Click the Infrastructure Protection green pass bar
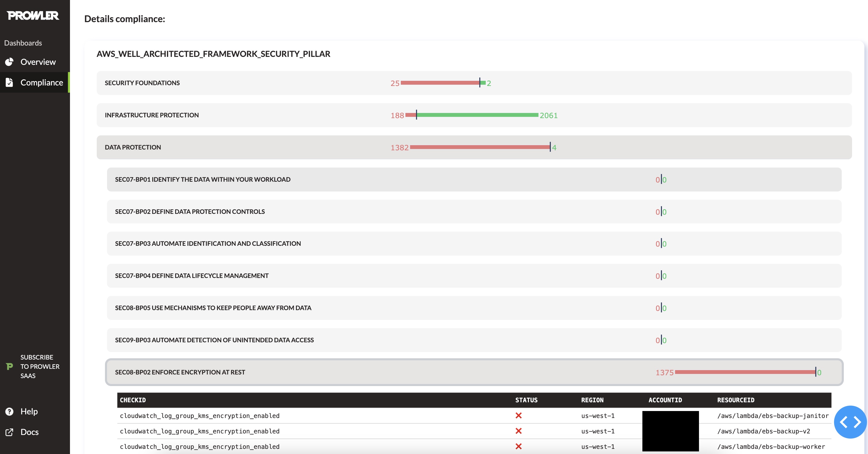This screenshot has width=868, height=454. click(x=477, y=115)
